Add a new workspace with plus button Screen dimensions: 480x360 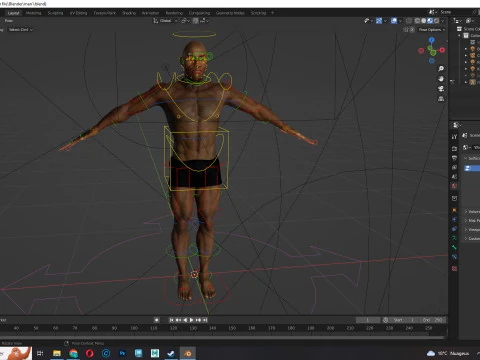[272, 13]
